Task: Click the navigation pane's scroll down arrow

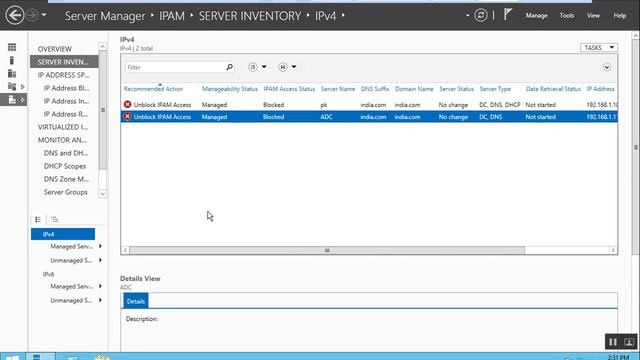Action: pyautogui.click(x=102, y=194)
